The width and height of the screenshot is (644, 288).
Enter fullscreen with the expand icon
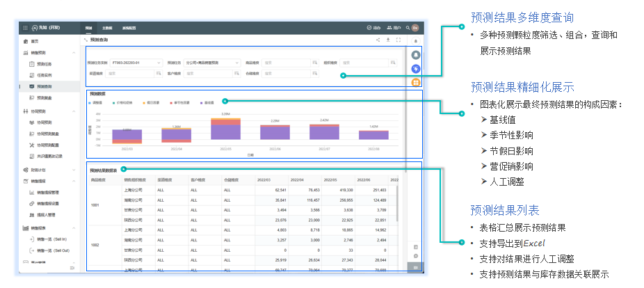click(x=397, y=40)
